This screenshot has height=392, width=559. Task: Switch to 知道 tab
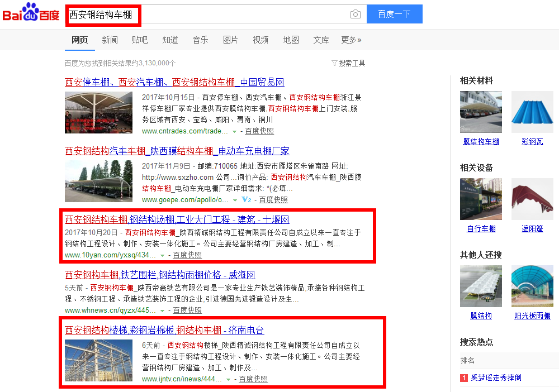tap(170, 40)
